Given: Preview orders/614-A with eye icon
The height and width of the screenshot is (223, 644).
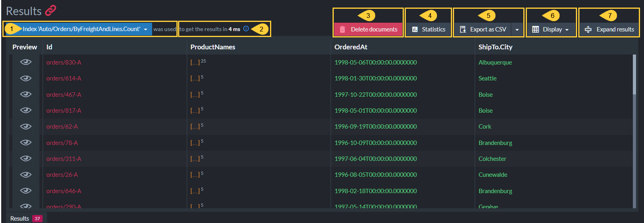Looking at the screenshot, I should [26, 78].
